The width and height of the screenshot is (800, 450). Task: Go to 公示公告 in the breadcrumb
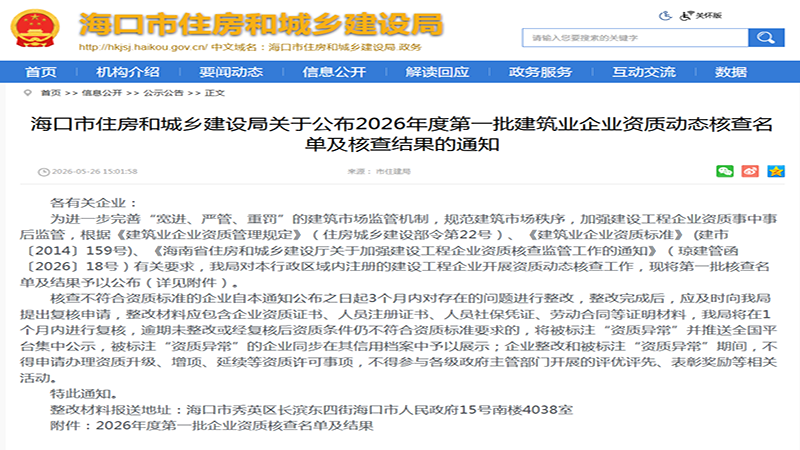(163, 93)
